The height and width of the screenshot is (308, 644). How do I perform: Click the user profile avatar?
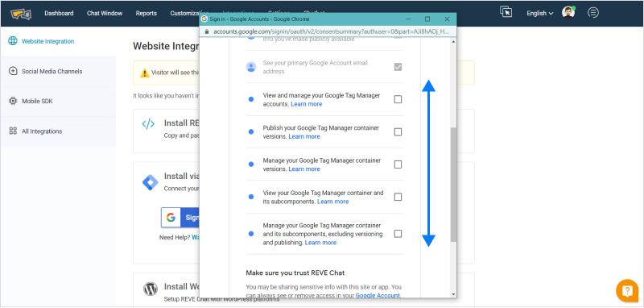pos(568,13)
